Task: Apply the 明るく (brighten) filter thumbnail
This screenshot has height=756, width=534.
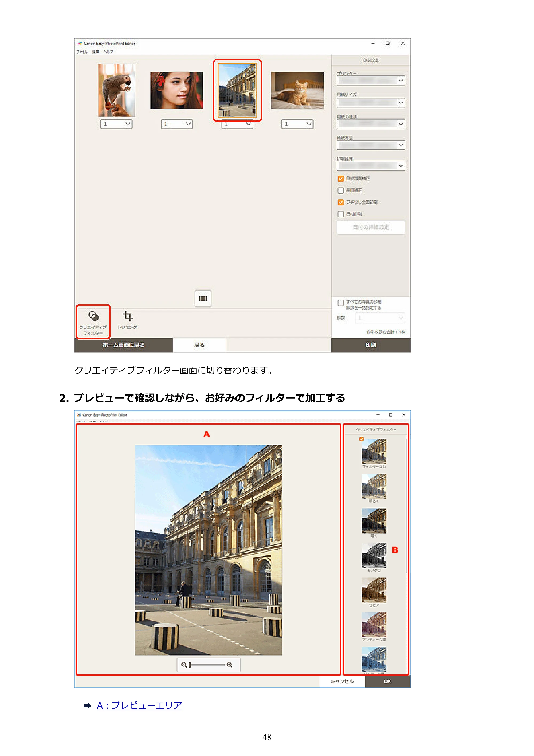Action: [374, 486]
